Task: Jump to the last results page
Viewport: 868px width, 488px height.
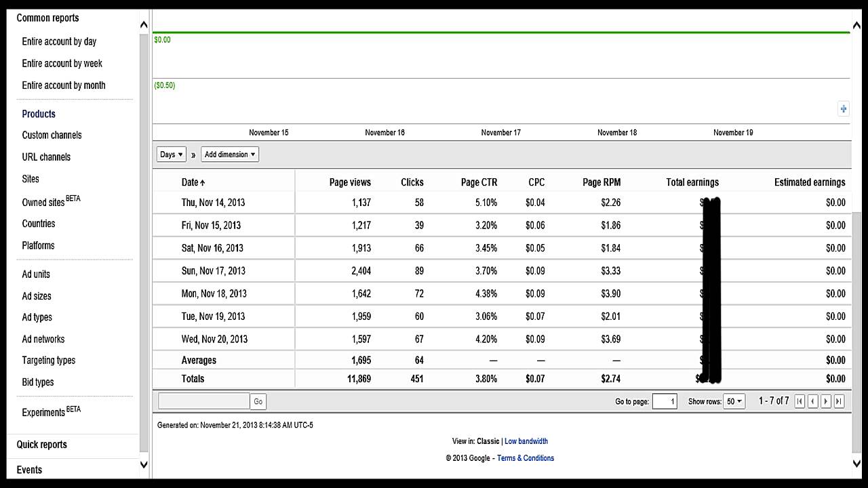Action: pyautogui.click(x=839, y=401)
